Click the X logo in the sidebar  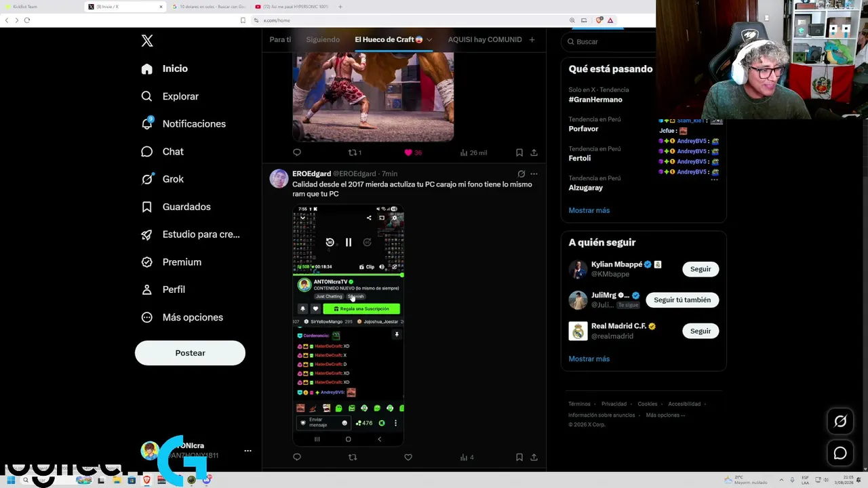tap(147, 41)
